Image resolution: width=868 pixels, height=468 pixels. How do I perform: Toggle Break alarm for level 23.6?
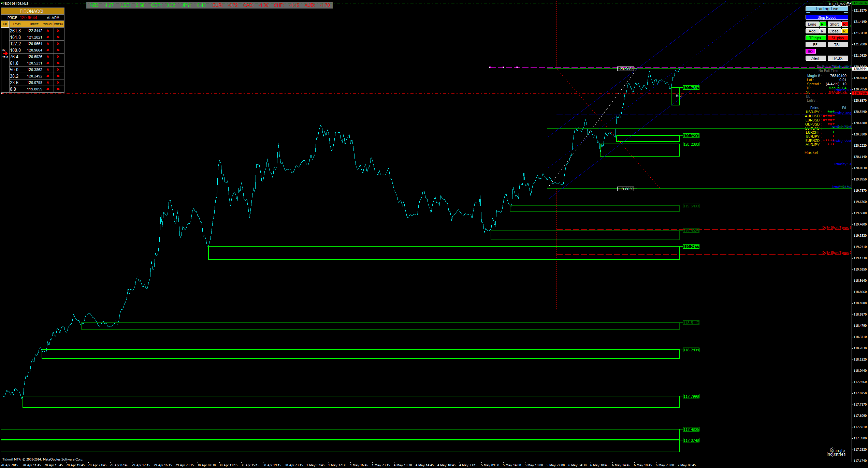(x=58, y=83)
